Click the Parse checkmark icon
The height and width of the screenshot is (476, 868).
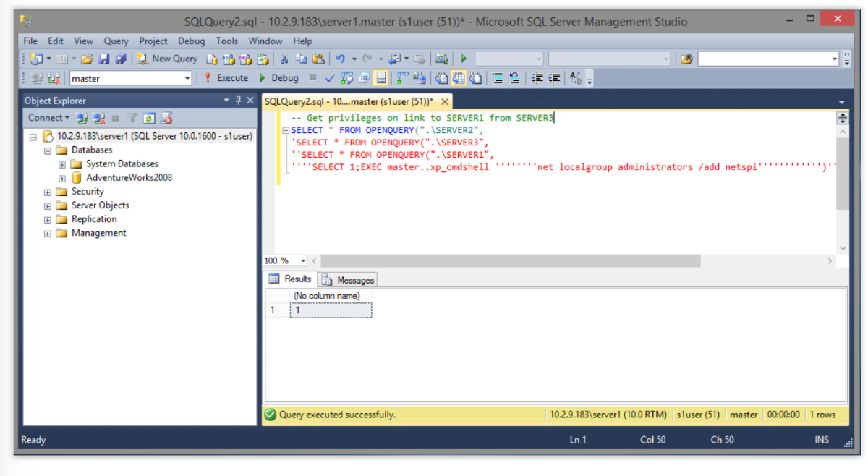pos(330,77)
